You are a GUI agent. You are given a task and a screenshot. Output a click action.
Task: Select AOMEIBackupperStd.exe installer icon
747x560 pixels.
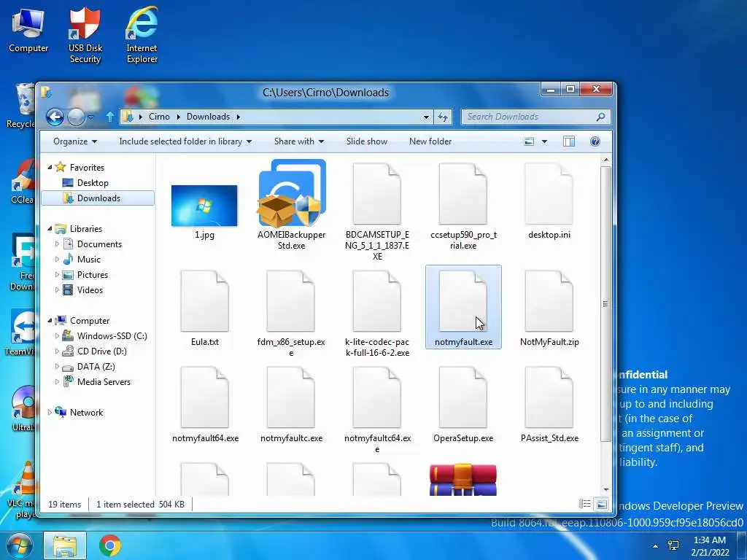[292, 193]
